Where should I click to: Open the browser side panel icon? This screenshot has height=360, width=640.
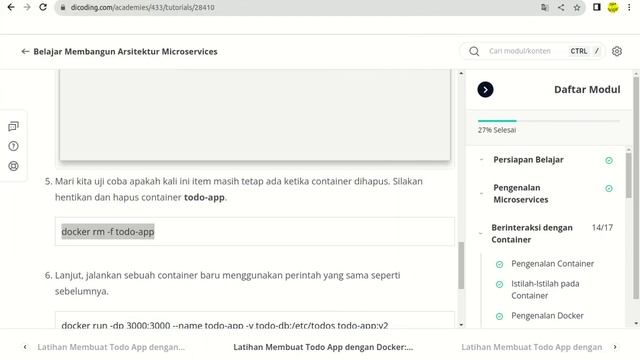[x=597, y=7]
